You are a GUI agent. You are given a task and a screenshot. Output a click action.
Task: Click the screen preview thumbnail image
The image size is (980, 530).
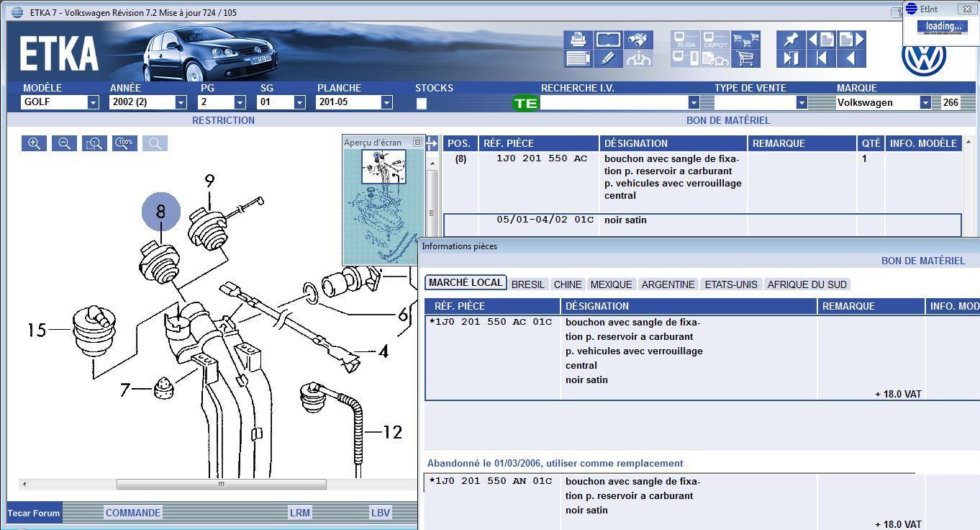[384, 166]
